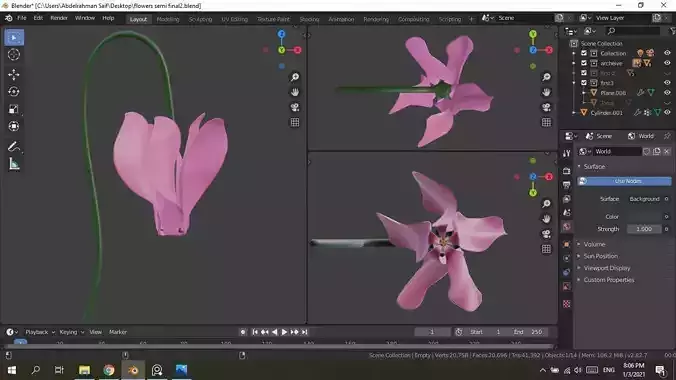This screenshot has width=676, height=380.
Task: Expand the Cylinder.001 tree item
Action: click(x=574, y=113)
